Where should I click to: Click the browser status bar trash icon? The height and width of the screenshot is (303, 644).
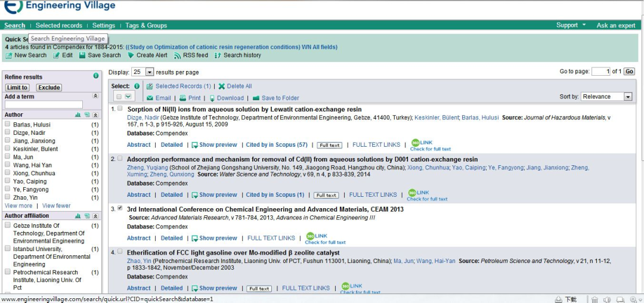point(595,299)
